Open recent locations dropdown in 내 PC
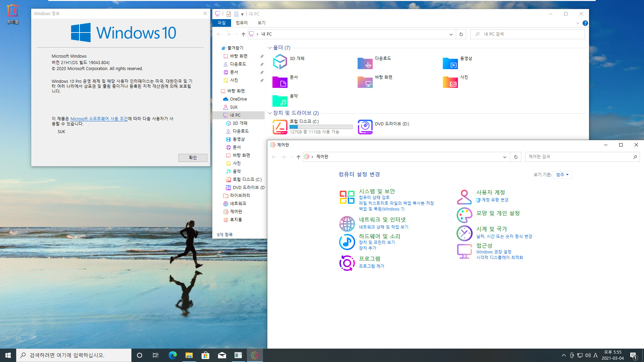 [x=236, y=34]
